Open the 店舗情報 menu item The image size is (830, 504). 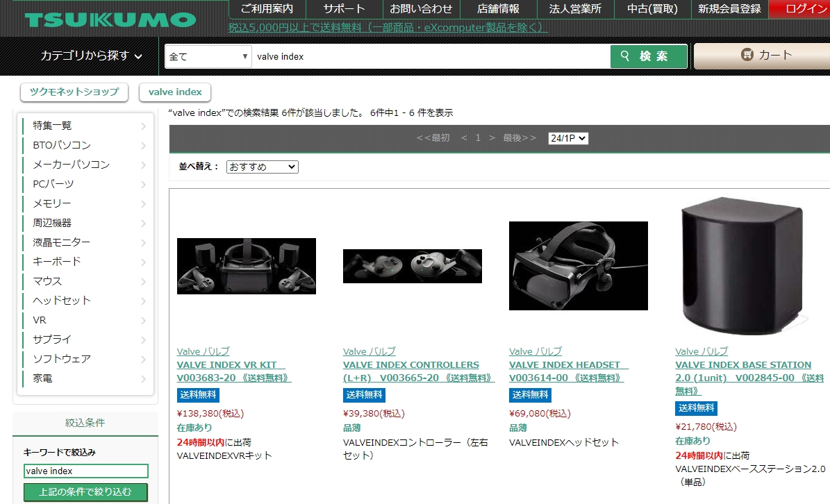(498, 9)
